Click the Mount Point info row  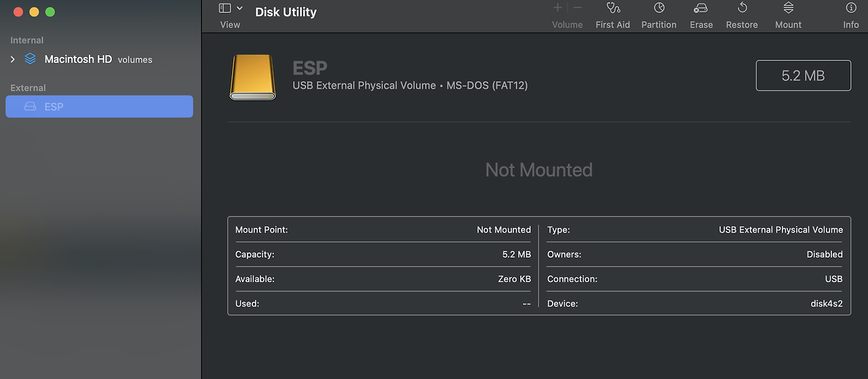click(x=382, y=230)
